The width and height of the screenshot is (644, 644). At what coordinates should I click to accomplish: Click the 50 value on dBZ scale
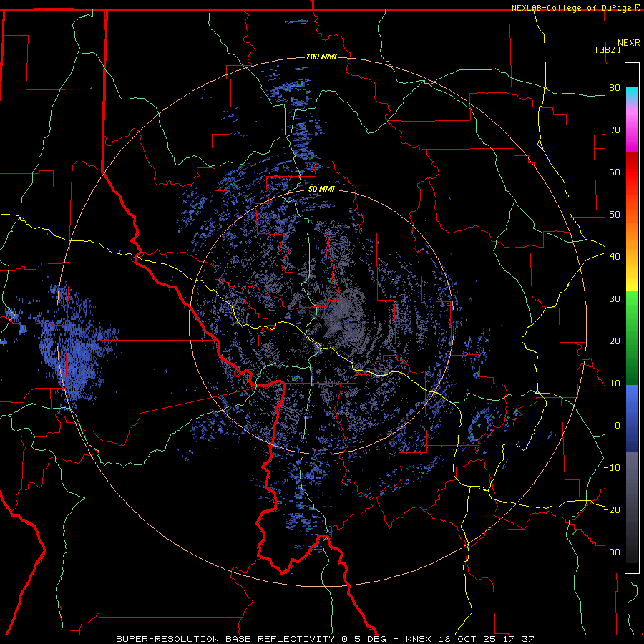tap(615, 215)
